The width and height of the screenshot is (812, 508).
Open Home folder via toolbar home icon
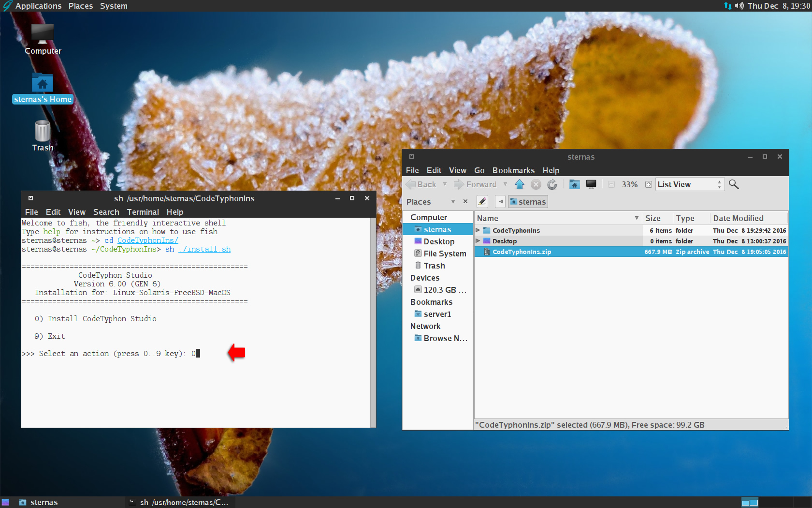574,184
